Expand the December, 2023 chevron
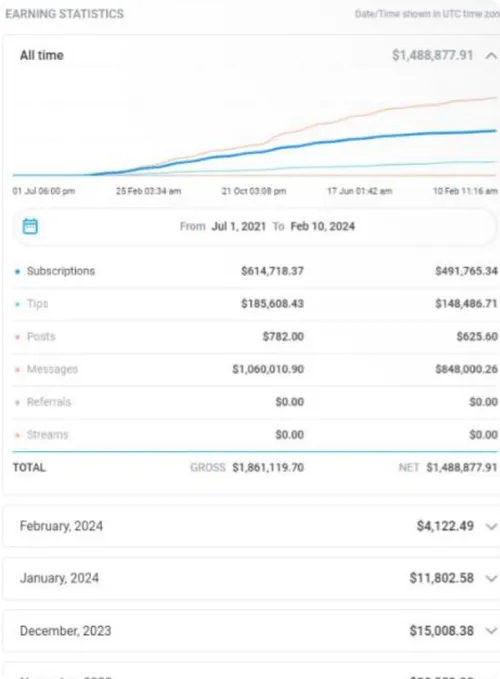The width and height of the screenshot is (500, 679). pos(491,631)
